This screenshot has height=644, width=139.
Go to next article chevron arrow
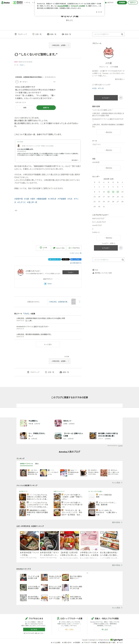(x=80, y=302)
